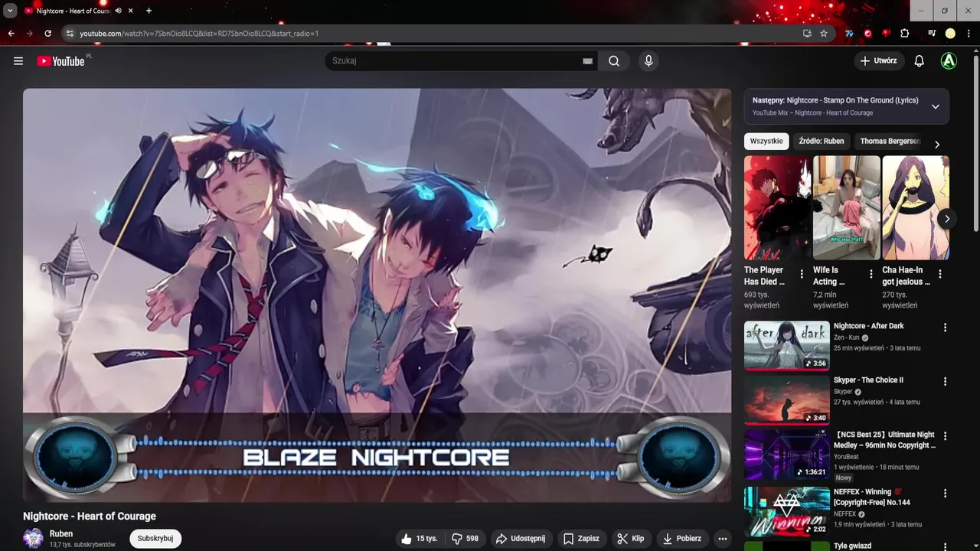Open the NCS Best 25 medley thumbnail
980x551 pixels.
[x=787, y=454]
